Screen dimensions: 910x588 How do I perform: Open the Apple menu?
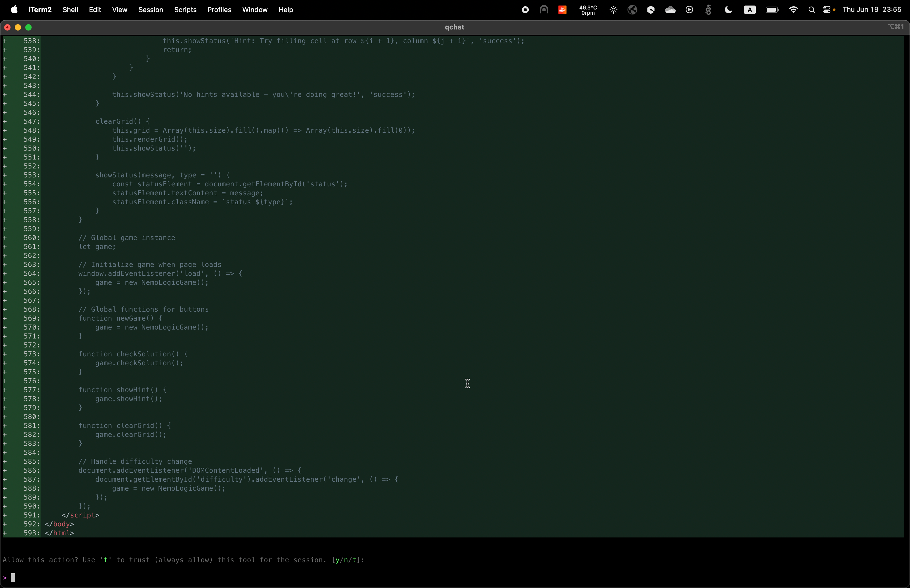14,9
